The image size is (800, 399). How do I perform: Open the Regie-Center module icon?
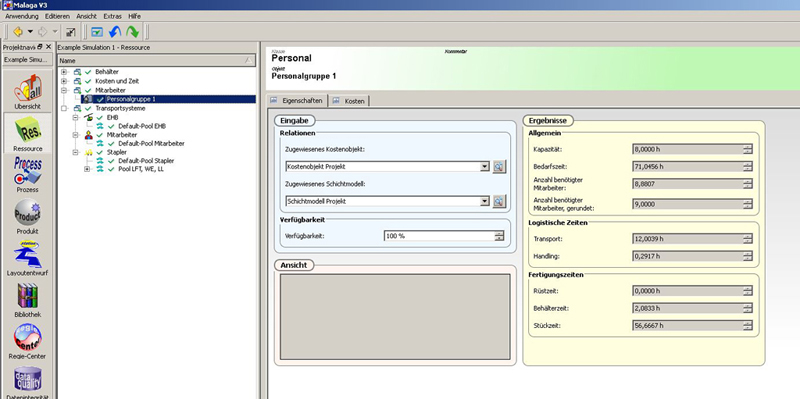(x=28, y=337)
